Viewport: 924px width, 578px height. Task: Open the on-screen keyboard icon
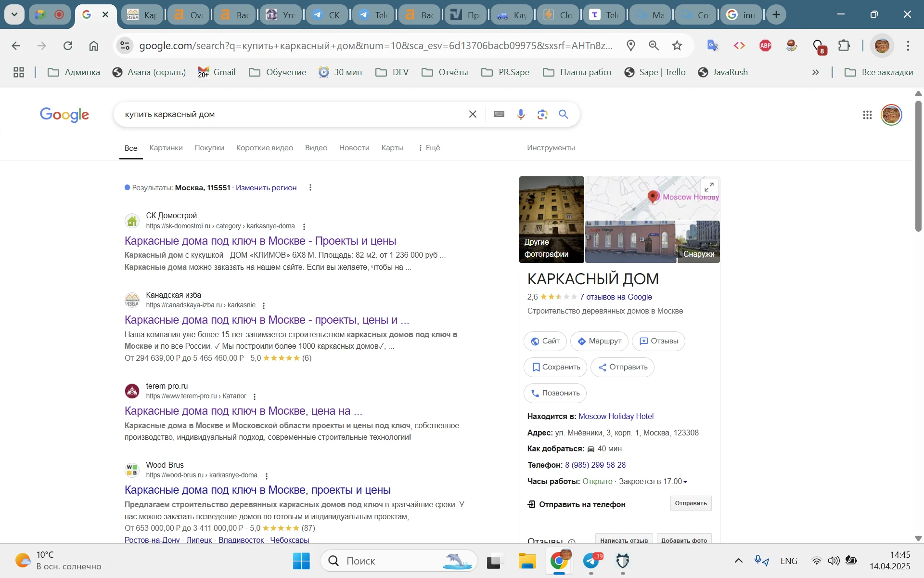[x=499, y=114]
